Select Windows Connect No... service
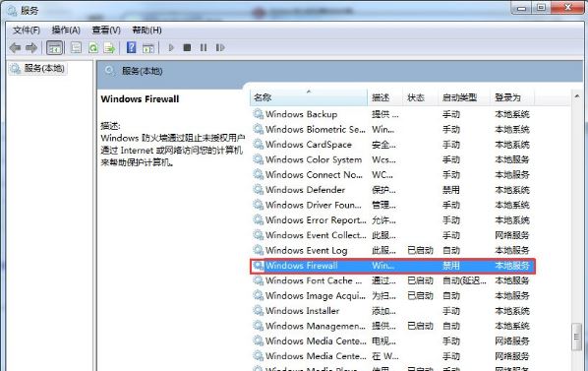Image resolution: width=588 pixels, height=371 pixels. pos(392,175)
